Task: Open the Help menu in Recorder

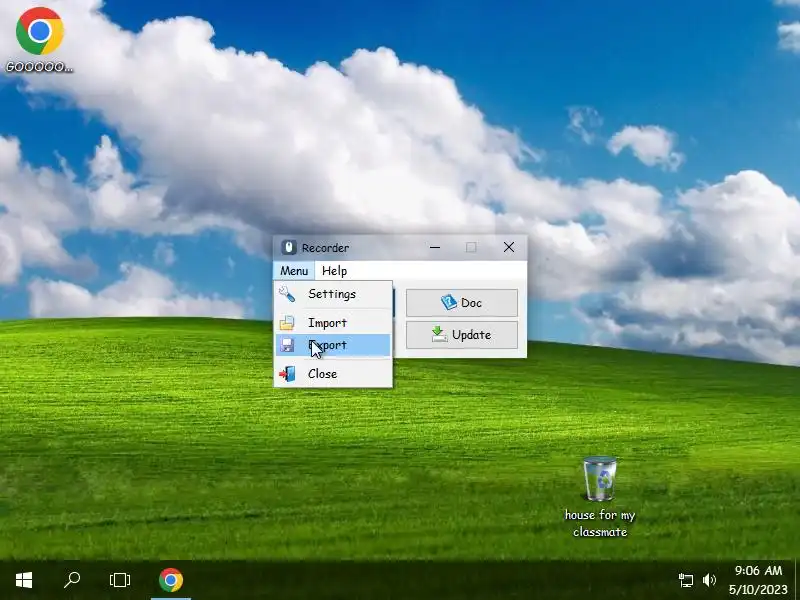Action: [x=335, y=271]
